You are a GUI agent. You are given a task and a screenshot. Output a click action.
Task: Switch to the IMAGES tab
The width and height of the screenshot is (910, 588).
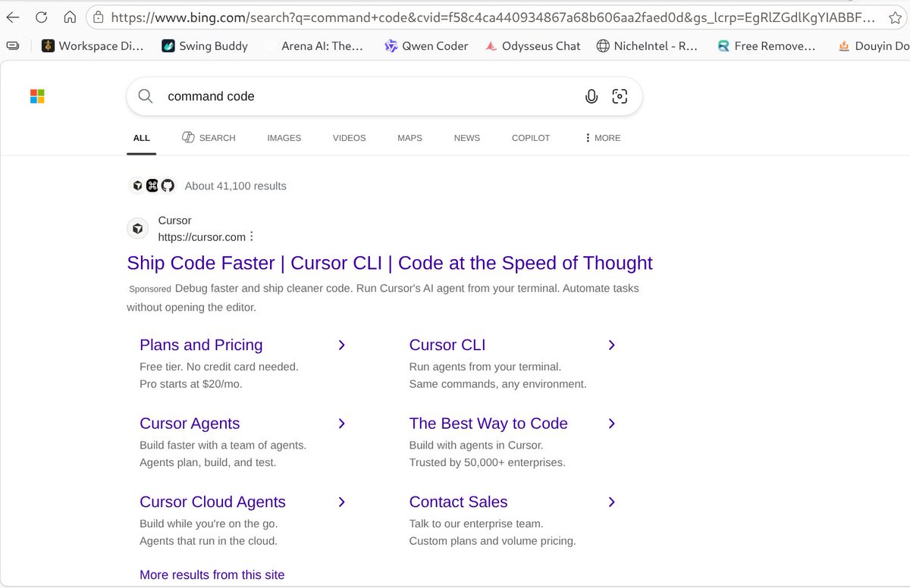284,138
